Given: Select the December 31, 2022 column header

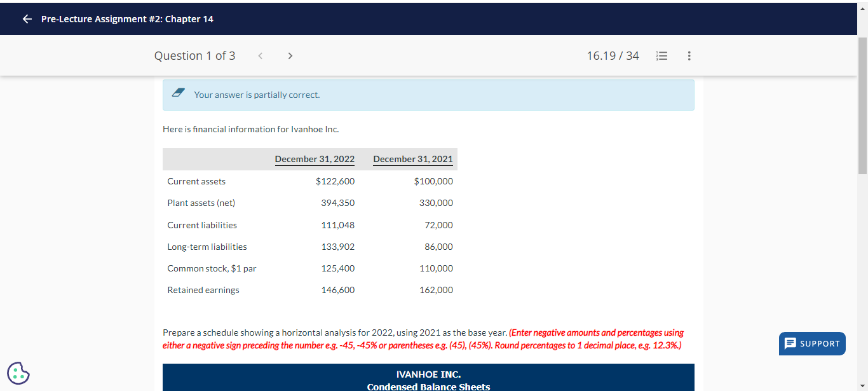Looking at the screenshot, I should [x=315, y=159].
